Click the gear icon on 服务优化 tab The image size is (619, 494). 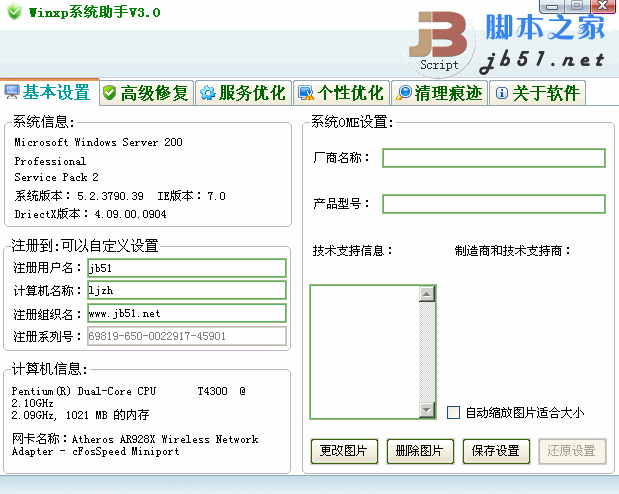tap(208, 93)
